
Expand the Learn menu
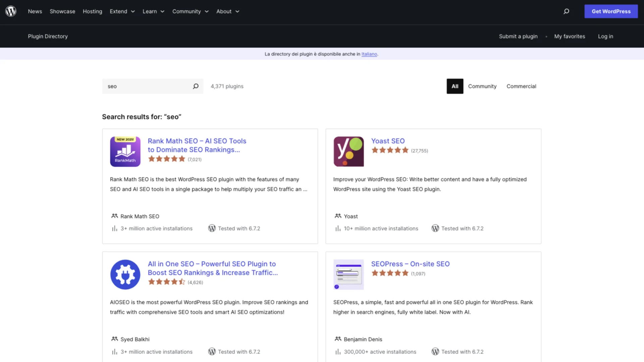(x=153, y=11)
